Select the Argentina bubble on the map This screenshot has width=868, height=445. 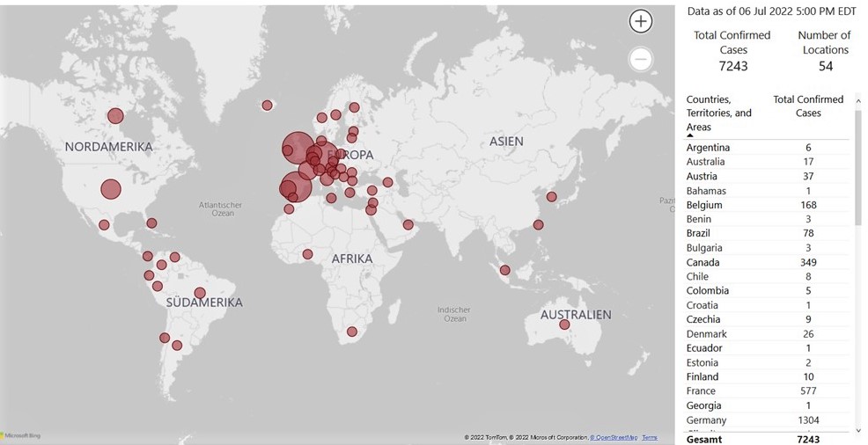click(x=177, y=346)
